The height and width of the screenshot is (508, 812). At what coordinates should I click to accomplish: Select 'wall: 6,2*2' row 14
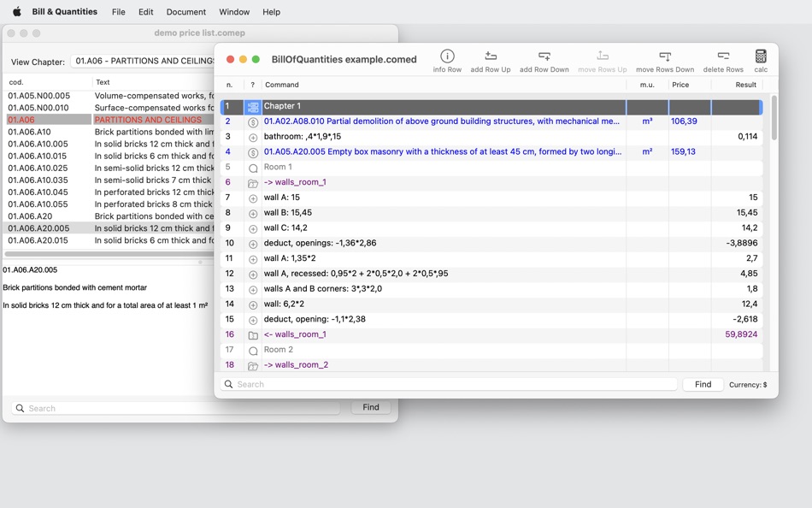pyautogui.click(x=491, y=304)
